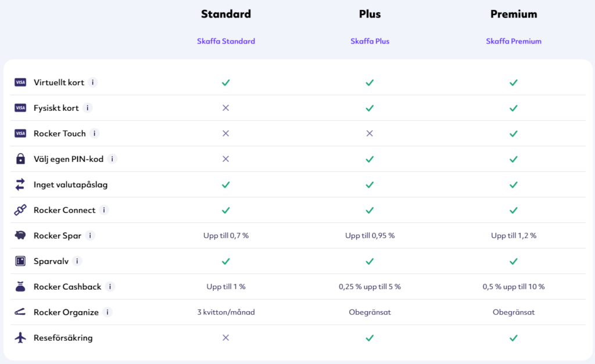The width and height of the screenshot is (595, 364).
Task: Show info for Välj egen PIN-kod
Action: click(x=112, y=159)
